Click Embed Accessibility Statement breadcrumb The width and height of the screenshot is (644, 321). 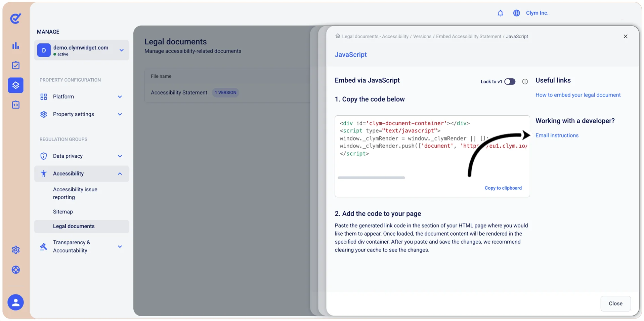click(468, 36)
